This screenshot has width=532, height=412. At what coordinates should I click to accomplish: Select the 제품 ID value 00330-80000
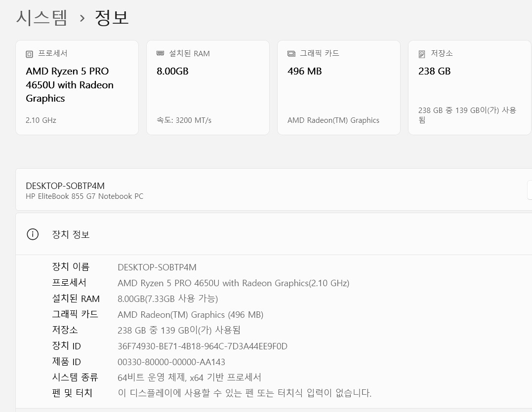171,362
